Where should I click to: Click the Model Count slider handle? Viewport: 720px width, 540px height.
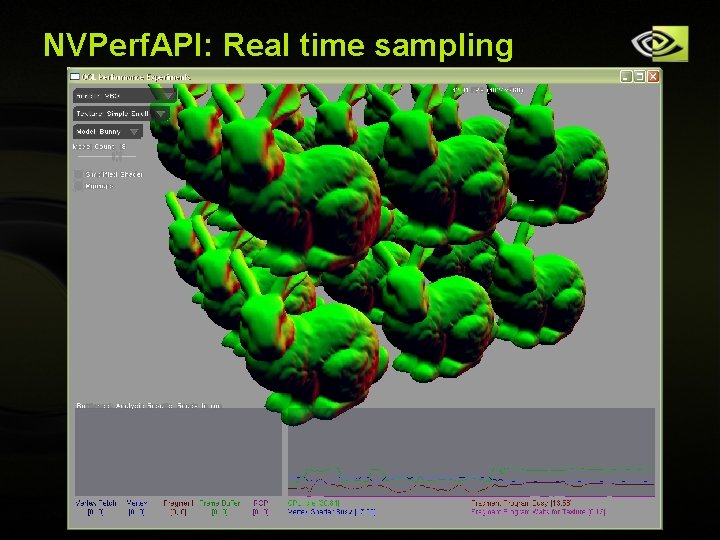point(117,157)
